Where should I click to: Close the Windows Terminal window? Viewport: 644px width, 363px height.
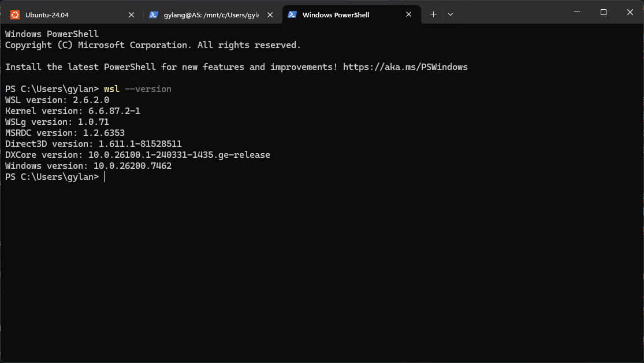pos(630,12)
